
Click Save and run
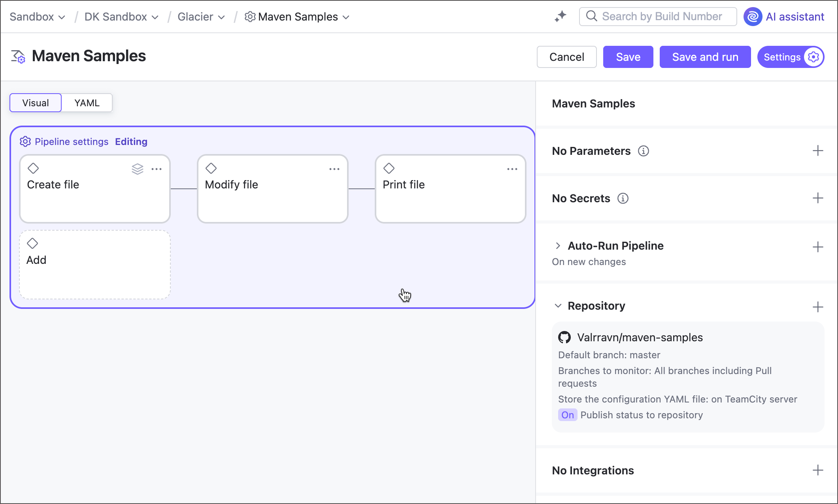[705, 56]
